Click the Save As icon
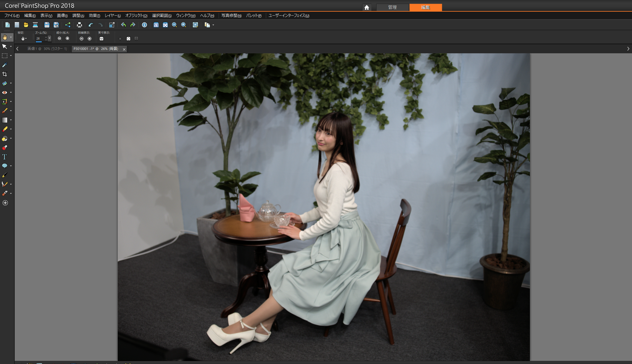The width and height of the screenshot is (632, 364). pos(56,25)
